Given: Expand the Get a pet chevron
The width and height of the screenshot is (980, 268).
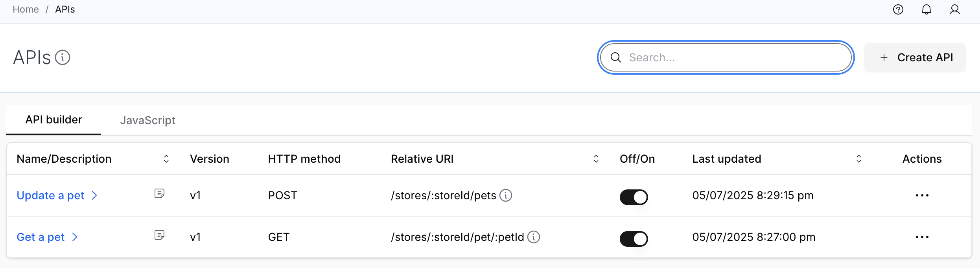Looking at the screenshot, I should coord(75,237).
